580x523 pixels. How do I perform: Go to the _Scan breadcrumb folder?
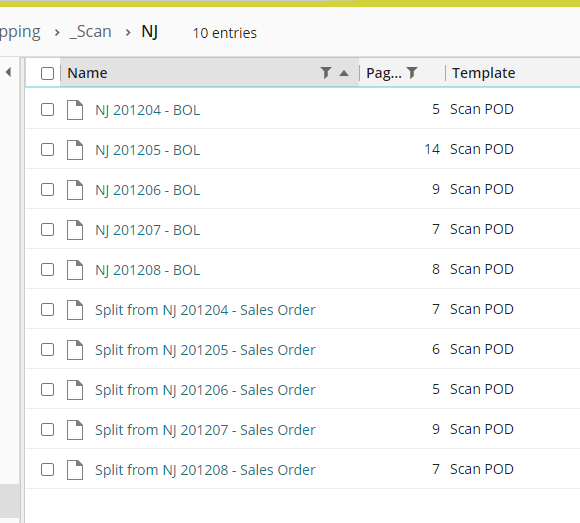pos(90,32)
